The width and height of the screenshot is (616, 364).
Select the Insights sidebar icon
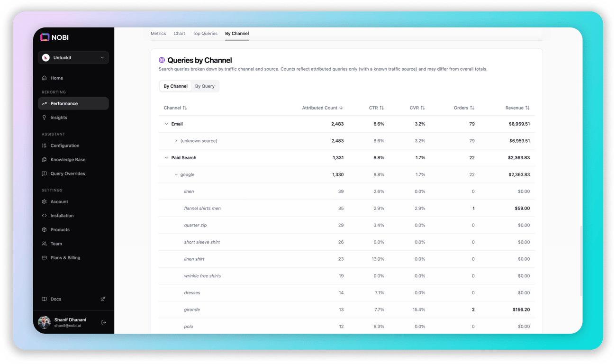point(44,117)
